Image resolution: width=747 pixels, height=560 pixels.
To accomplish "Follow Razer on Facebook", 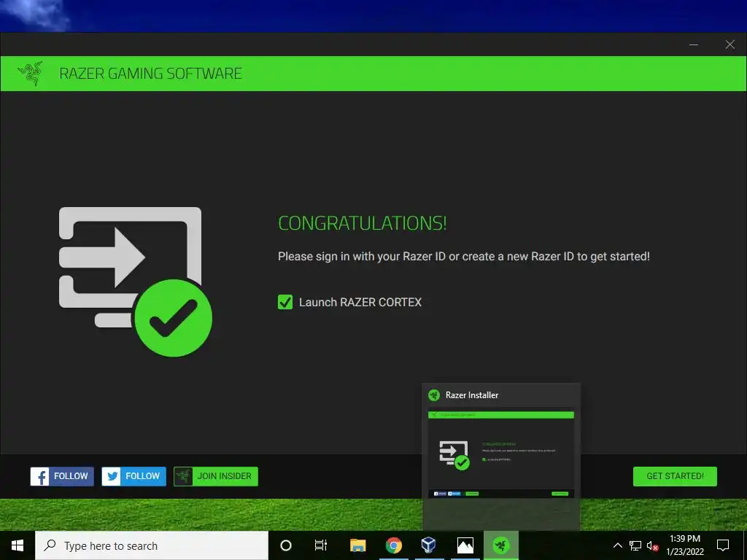I will point(62,476).
